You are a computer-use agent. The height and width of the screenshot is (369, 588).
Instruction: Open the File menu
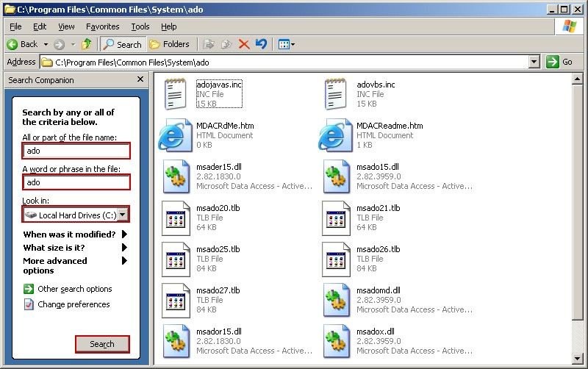pos(15,26)
